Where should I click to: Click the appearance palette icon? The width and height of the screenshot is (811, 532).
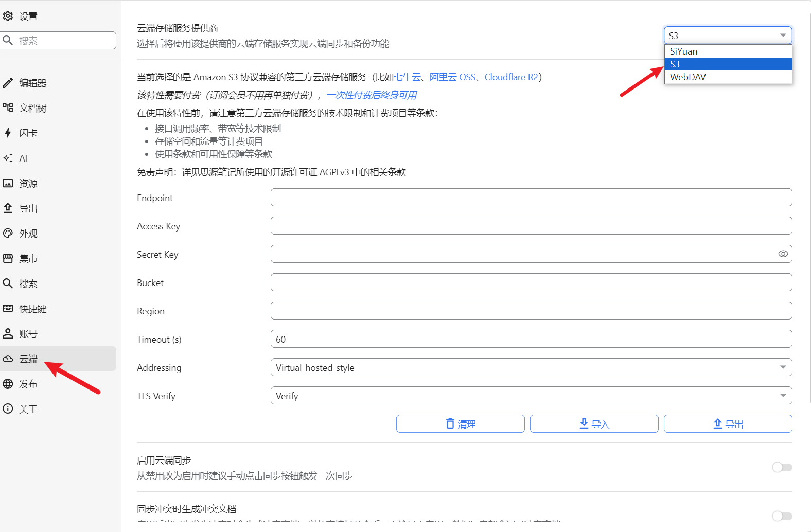[8, 233]
